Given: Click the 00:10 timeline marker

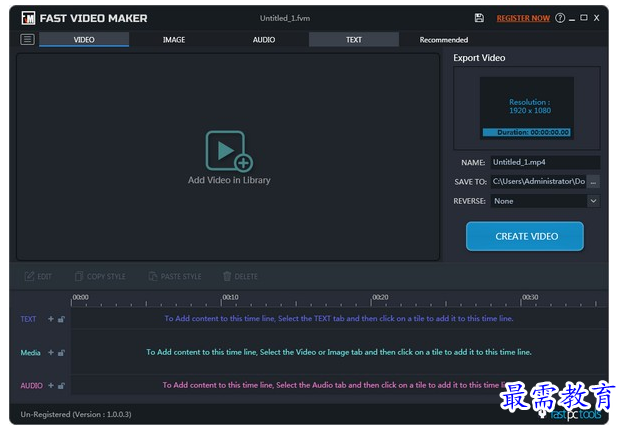Looking at the screenshot, I should pyautogui.click(x=230, y=297).
